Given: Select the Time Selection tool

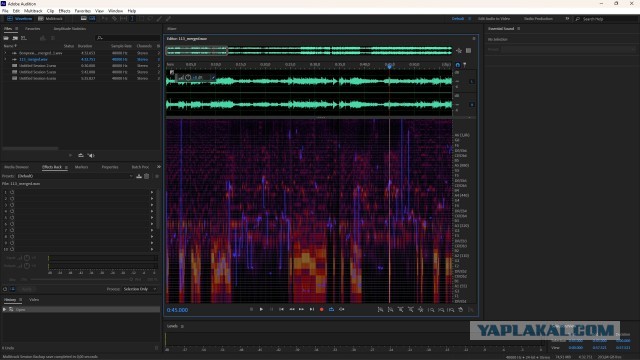Looking at the screenshot, I should (132, 19).
